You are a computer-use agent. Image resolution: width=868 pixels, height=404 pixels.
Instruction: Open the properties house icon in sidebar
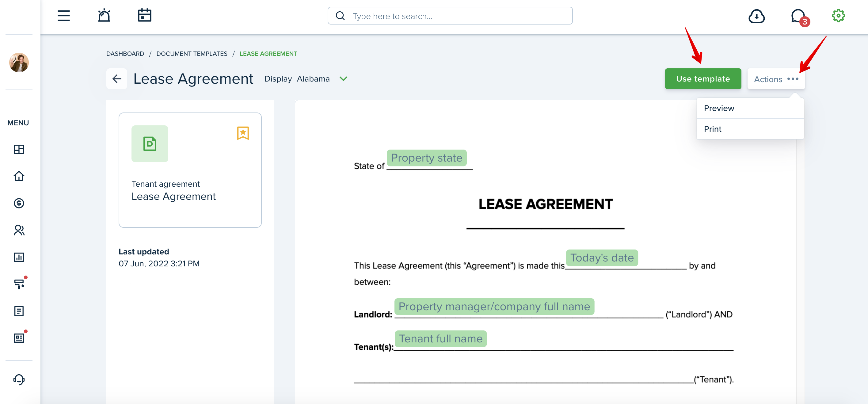(19, 176)
